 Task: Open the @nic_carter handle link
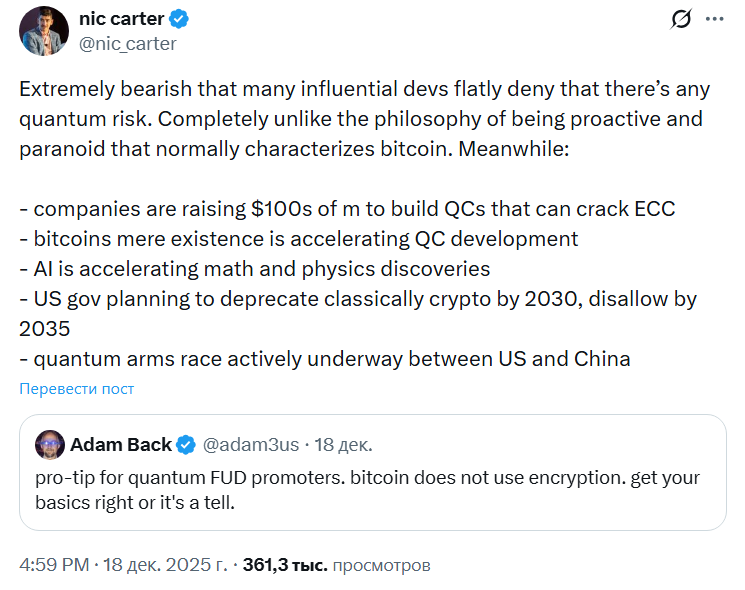point(127,43)
